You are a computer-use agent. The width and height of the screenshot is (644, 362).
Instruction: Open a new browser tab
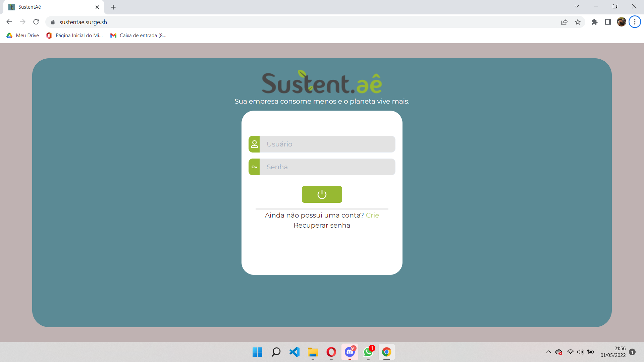[x=113, y=7]
